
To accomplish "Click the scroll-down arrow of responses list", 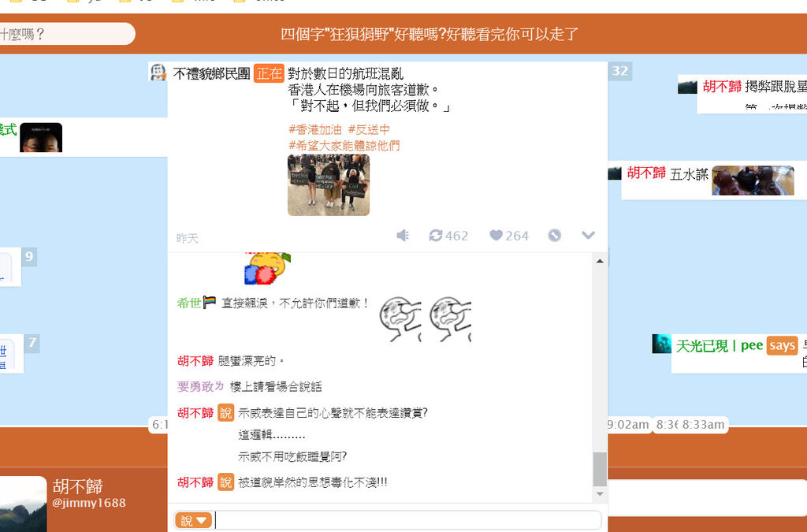I will (600, 494).
